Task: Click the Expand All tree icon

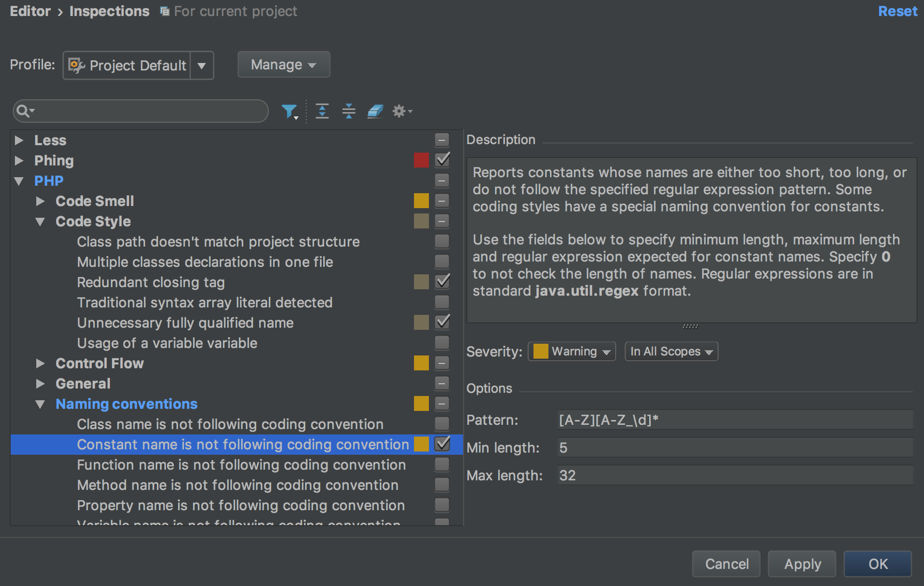Action: pyautogui.click(x=322, y=111)
